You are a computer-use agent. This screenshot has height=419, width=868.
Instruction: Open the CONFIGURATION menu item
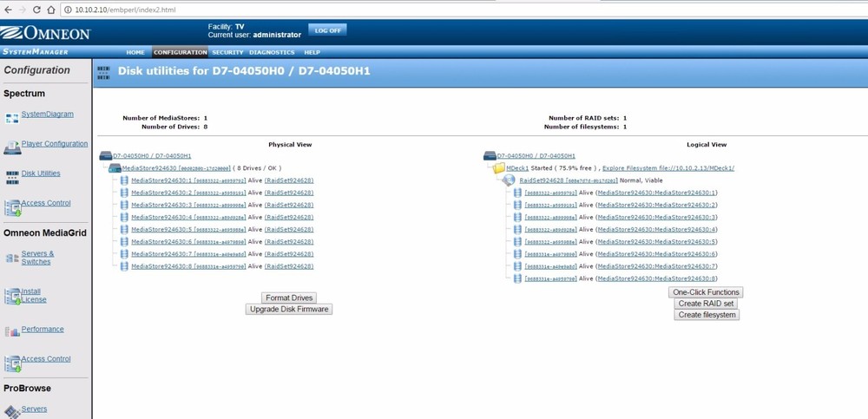(180, 52)
